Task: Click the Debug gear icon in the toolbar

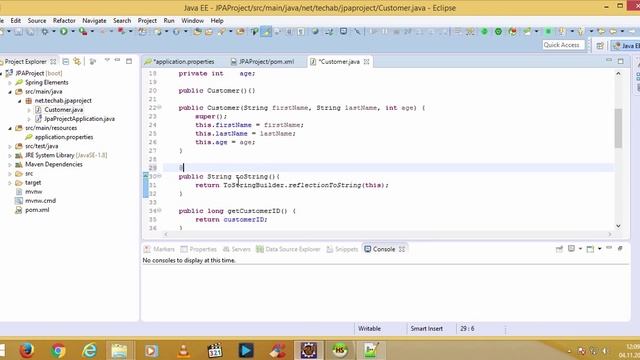Action: coord(44,31)
